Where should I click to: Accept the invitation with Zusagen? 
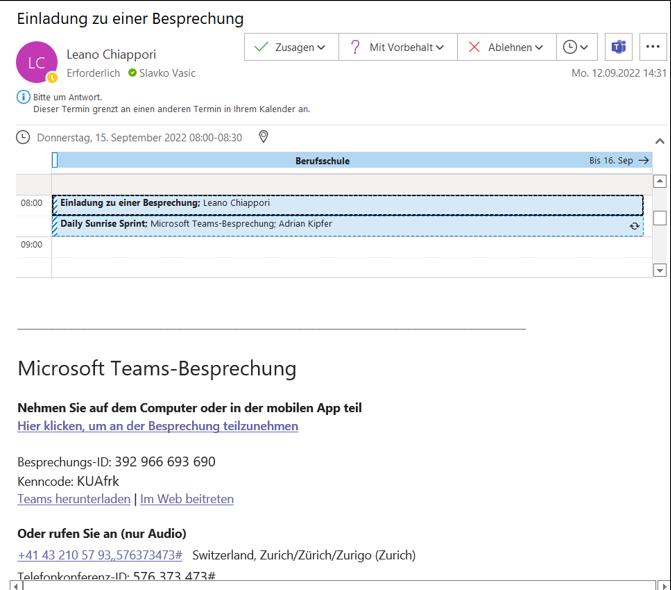pyautogui.click(x=291, y=47)
